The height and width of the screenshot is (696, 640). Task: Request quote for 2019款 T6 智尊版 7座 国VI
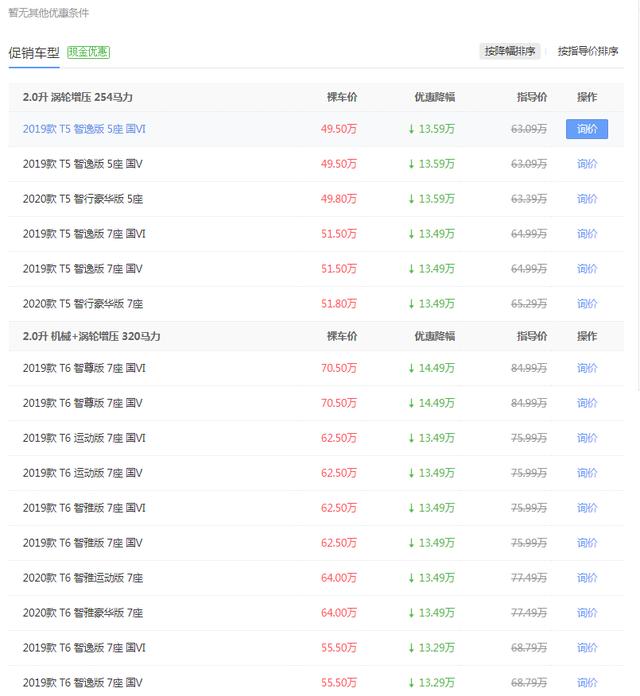(587, 369)
